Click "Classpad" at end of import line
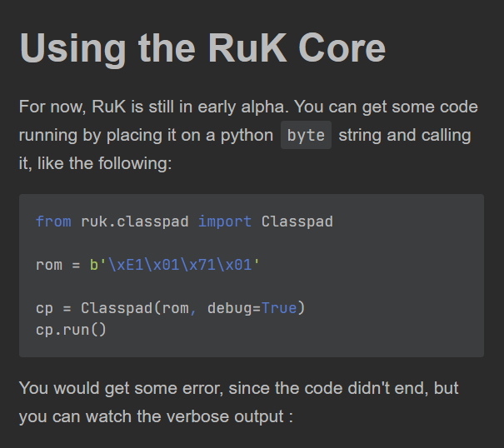The image size is (504, 448). coord(297,222)
